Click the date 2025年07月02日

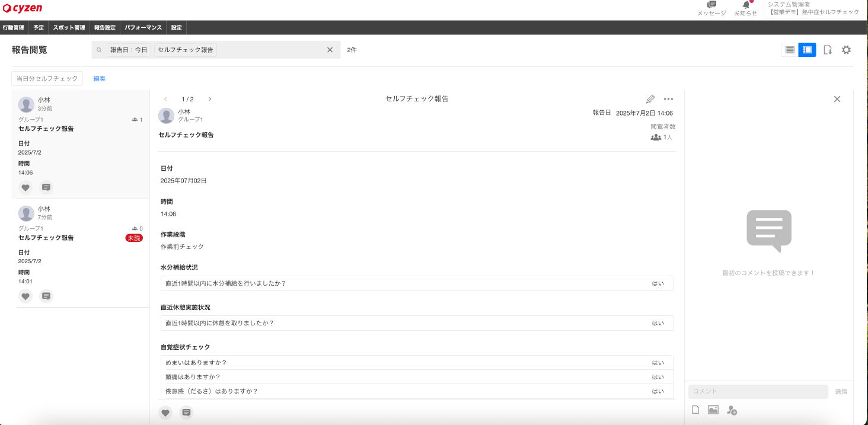184,181
